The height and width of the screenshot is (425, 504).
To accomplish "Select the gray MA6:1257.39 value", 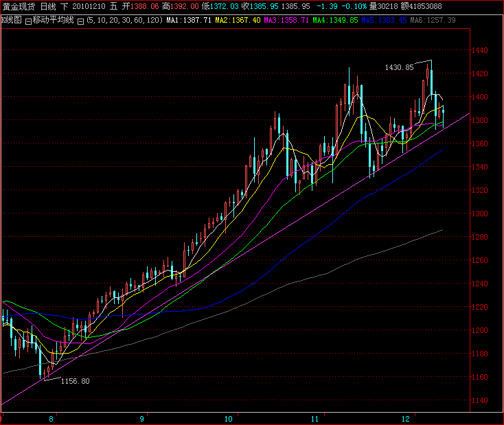I will 433,20.
